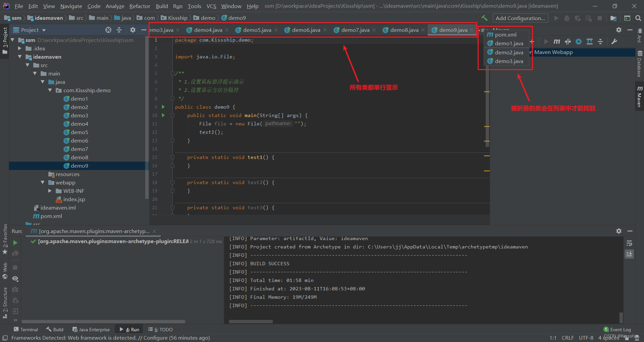
Task: Collapse all in the Maven toolbar
Action: click(600, 42)
